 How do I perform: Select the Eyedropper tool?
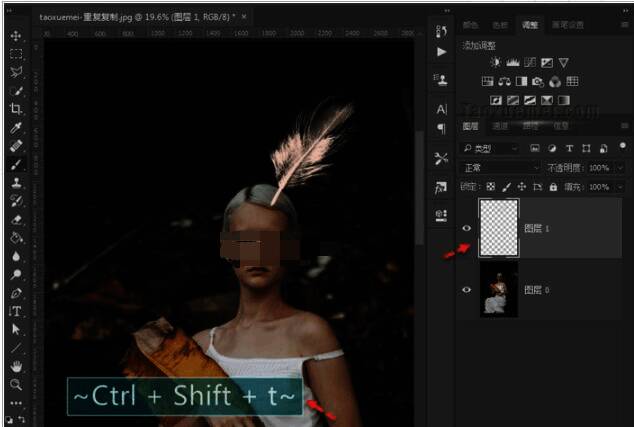pyautogui.click(x=16, y=128)
